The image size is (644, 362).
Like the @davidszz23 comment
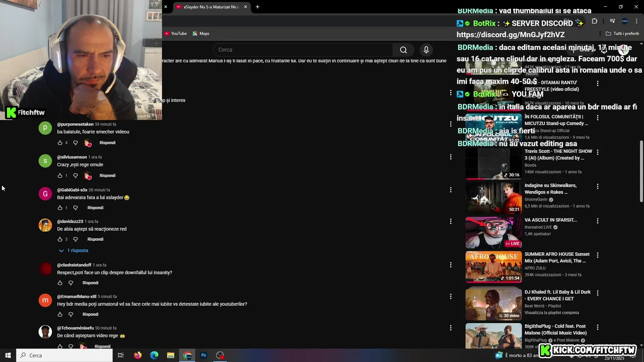tap(60, 239)
